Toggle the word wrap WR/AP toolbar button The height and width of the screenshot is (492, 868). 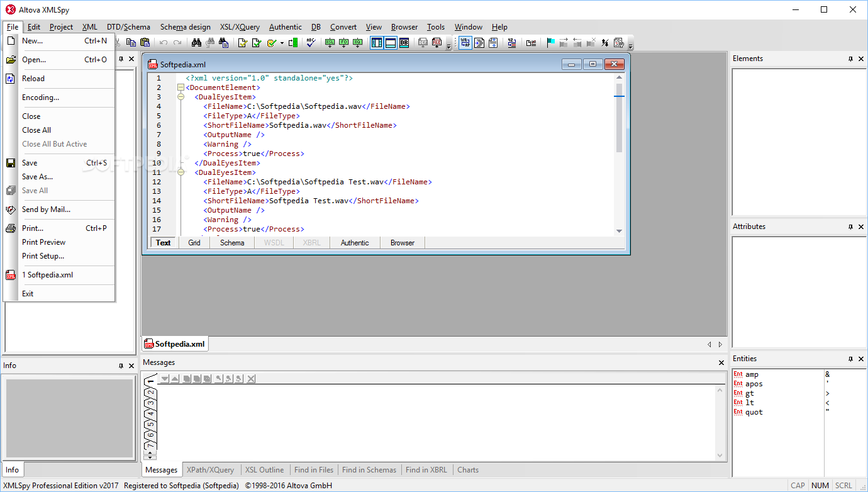point(466,42)
